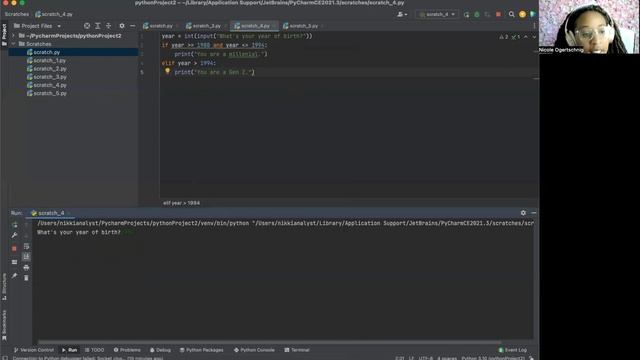Screen dimensions: 640x360
Task: Open the editor tabs more-options menu
Action: [x=534, y=26]
